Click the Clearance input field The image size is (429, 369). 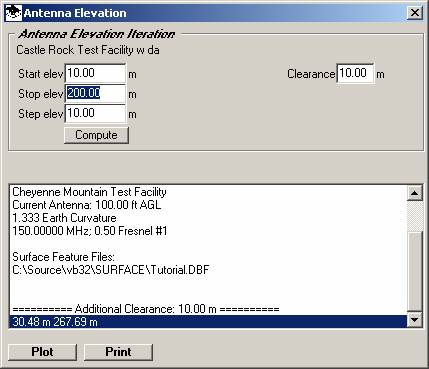coord(355,73)
